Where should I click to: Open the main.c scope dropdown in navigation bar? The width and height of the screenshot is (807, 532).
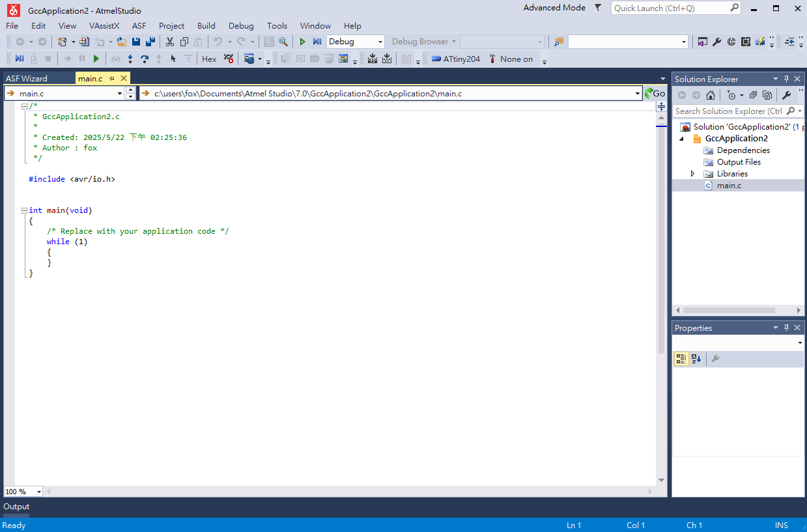[120, 94]
